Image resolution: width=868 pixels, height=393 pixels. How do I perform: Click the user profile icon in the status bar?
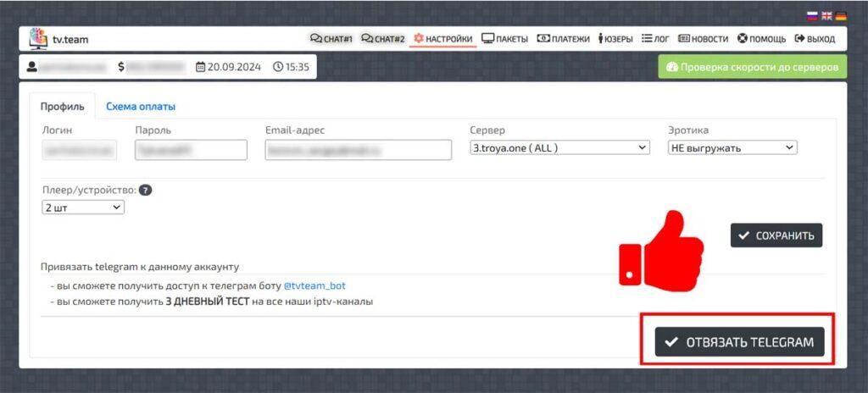pos(32,67)
